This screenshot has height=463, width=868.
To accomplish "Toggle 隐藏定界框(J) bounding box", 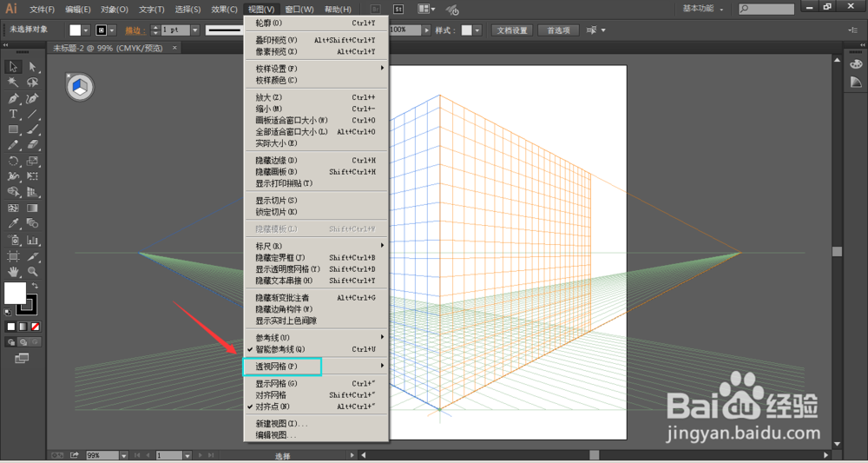I will pos(316,257).
